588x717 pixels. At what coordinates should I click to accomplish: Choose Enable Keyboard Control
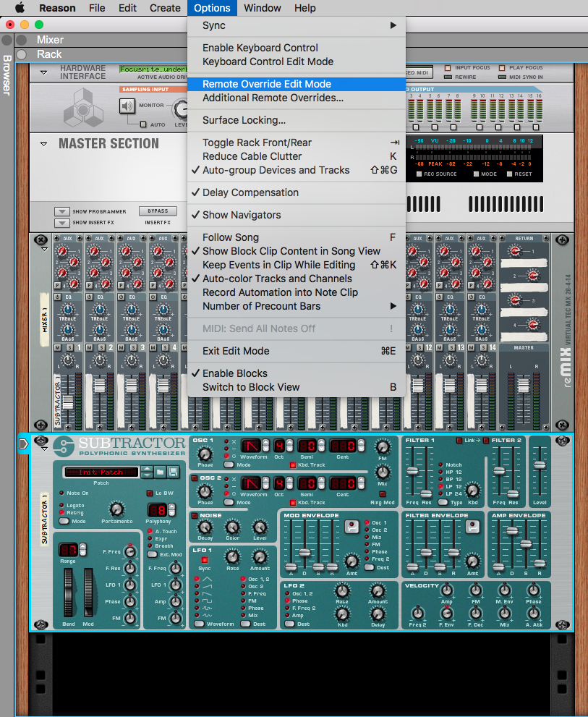pos(297,48)
